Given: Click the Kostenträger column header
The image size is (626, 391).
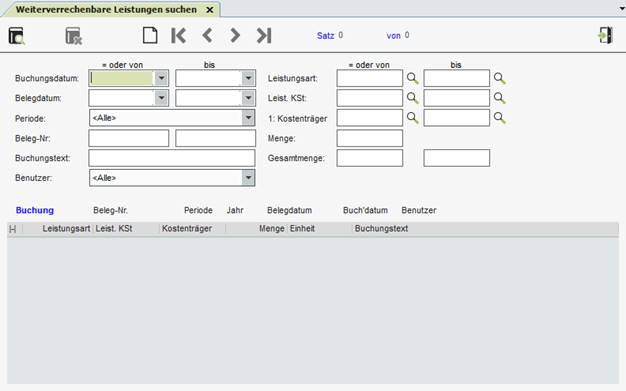Looking at the screenshot, I should tap(187, 228).
